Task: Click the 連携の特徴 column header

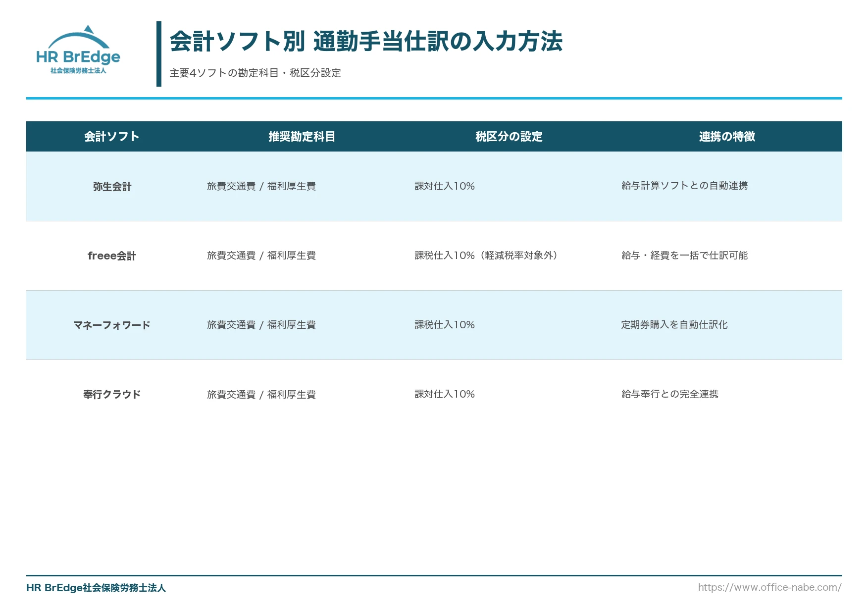Action: pos(727,137)
